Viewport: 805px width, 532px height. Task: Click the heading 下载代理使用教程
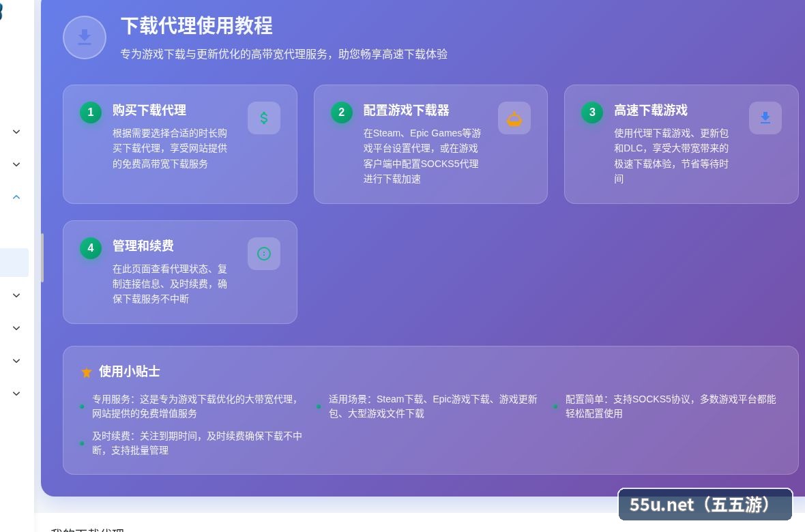tap(196, 26)
